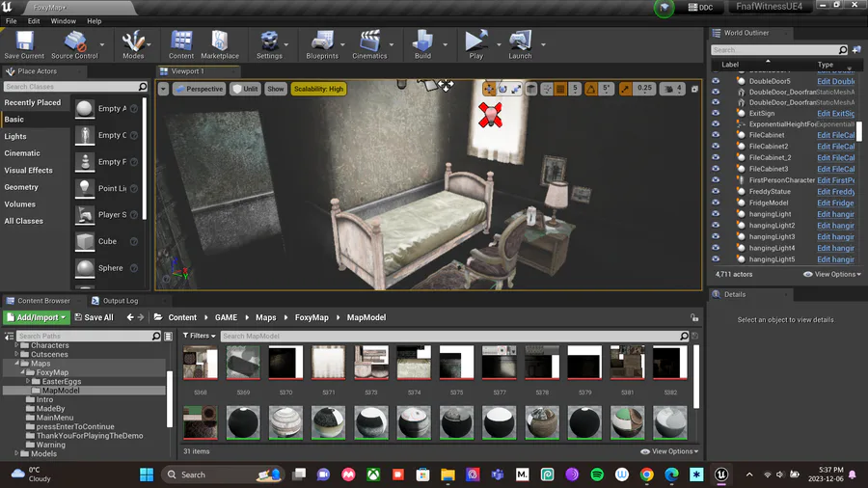Collapse the Maps folder in tree
The image size is (868, 488).
(16, 363)
